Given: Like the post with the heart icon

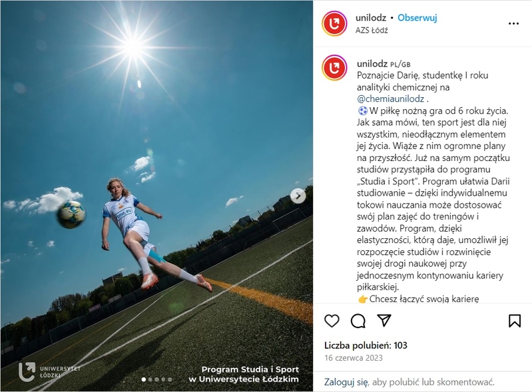Looking at the screenshot, I should tap(332, 321).
